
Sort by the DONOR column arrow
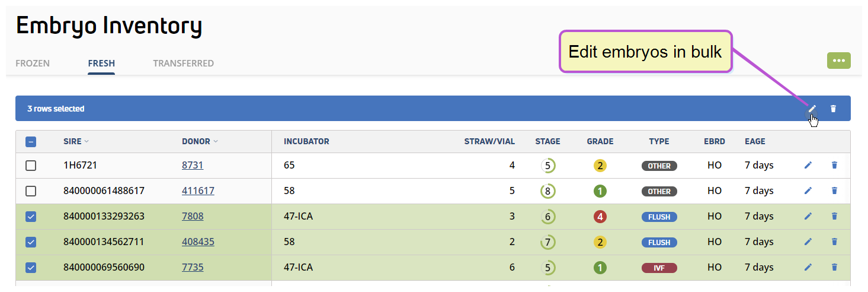(x=216, y=141)
